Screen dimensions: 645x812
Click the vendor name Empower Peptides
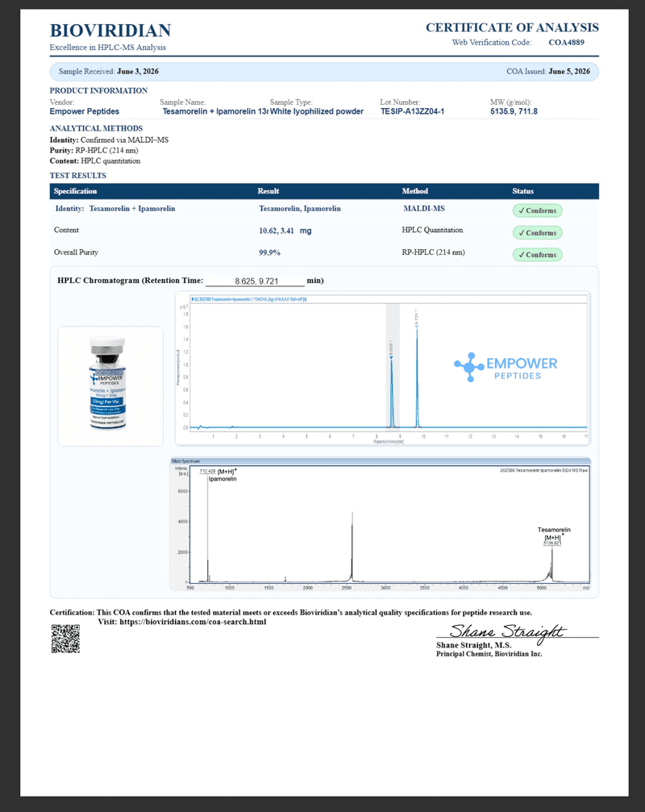pyautogui.click(x=85, y=111)
